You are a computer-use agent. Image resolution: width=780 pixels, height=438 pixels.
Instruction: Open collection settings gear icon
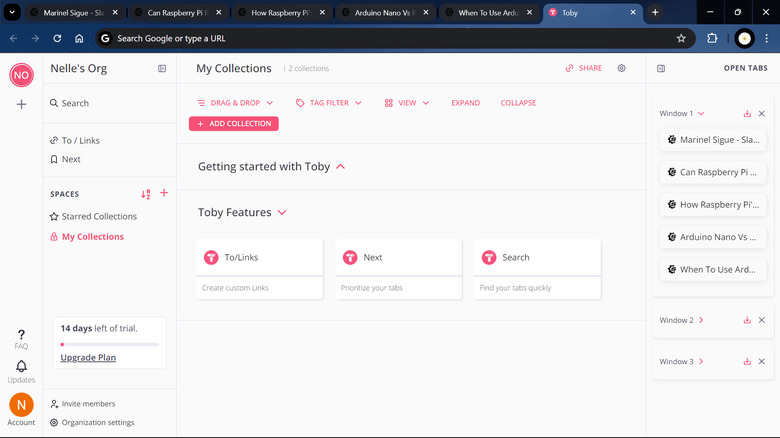point(621,68)
